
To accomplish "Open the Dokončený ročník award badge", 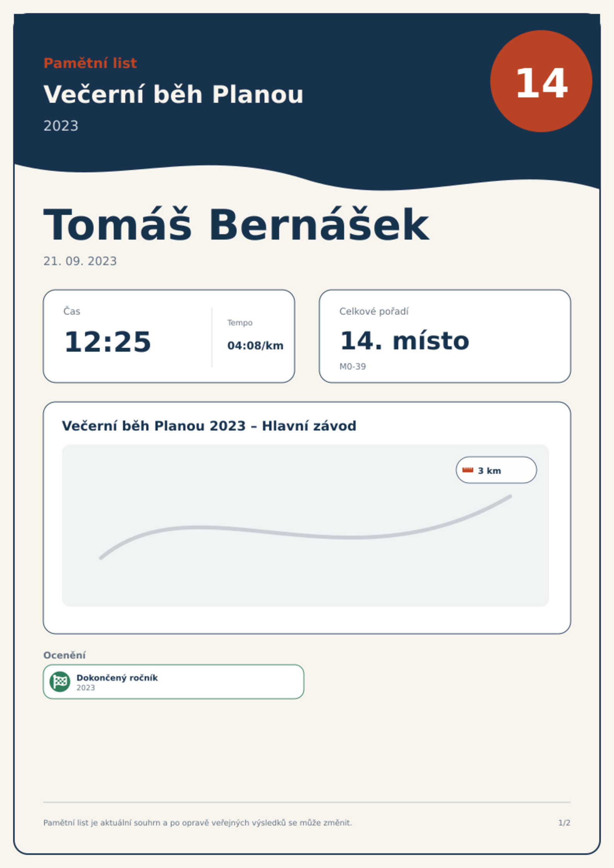I will click(x=174, y=682).
